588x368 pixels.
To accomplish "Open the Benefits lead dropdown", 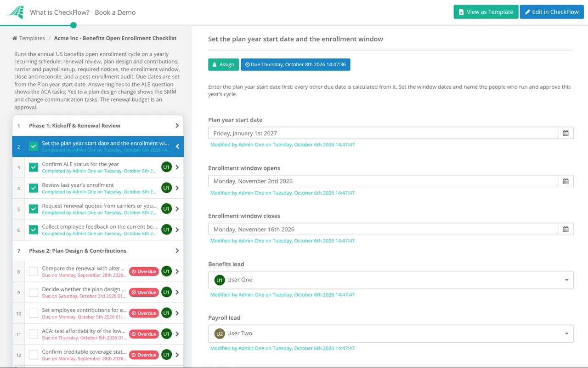I will click(x=391, y=280).
